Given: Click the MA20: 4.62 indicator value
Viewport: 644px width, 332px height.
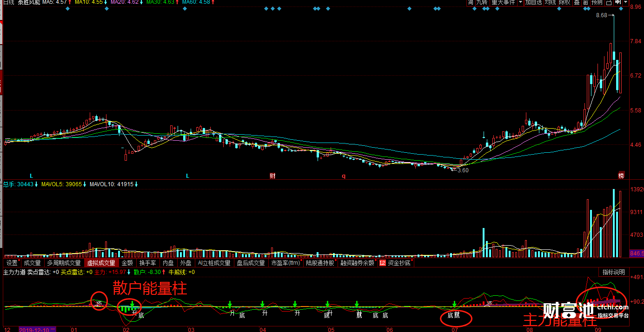Looking at the screenshot, I should [x=124, y=2].
